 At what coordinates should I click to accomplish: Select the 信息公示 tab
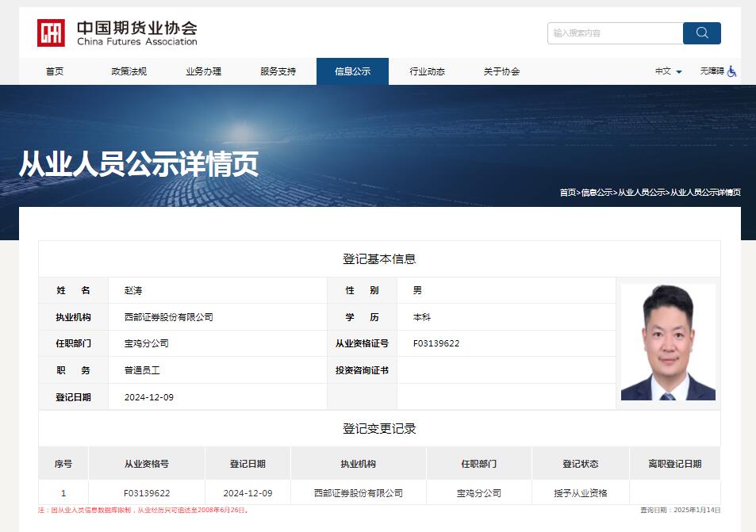pos(352,71)
